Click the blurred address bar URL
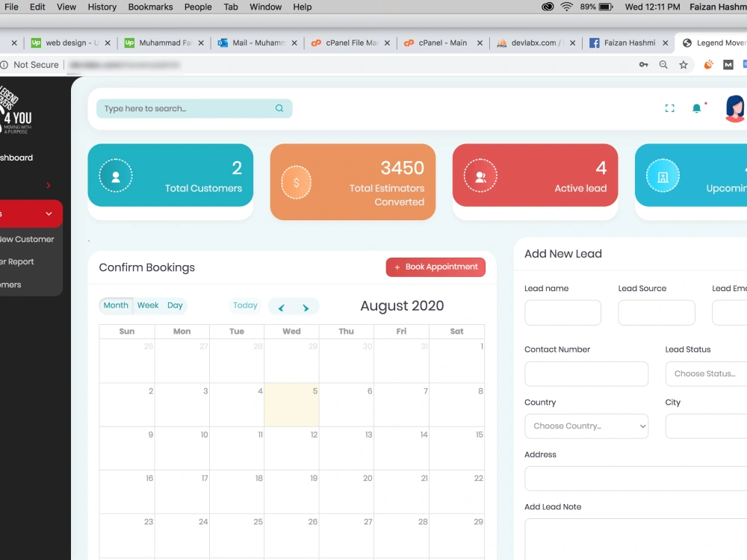The image size is (747, 560). click(124, 65)
